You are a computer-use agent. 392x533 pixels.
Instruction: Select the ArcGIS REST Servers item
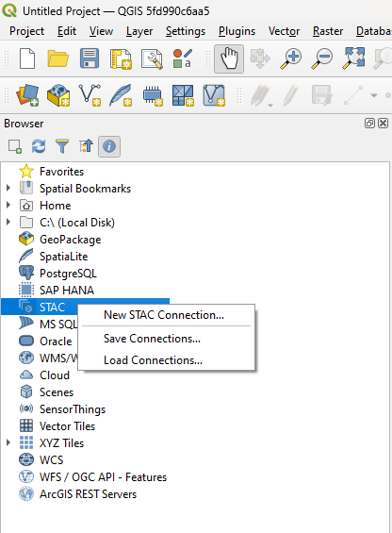(88, 494)
